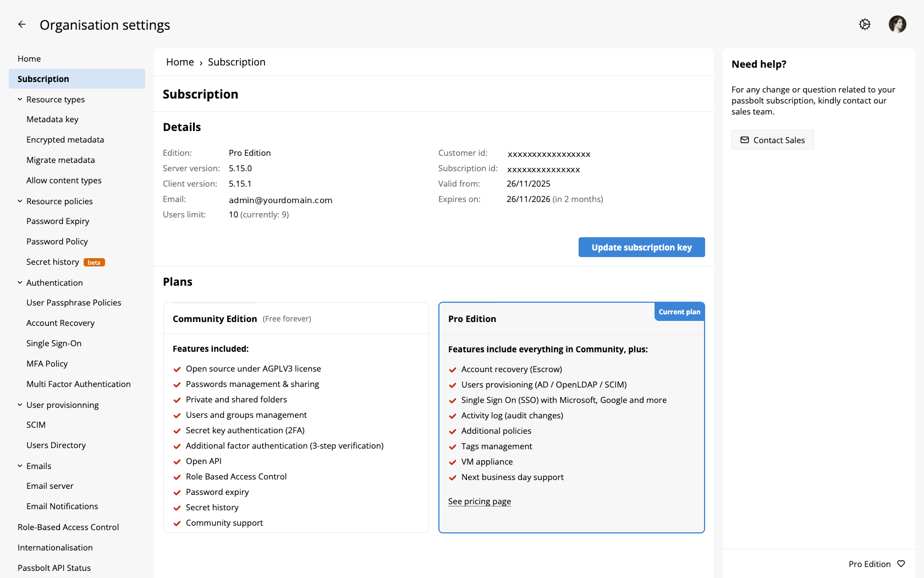Open Password Expiry settings

(x=58, y=221)
